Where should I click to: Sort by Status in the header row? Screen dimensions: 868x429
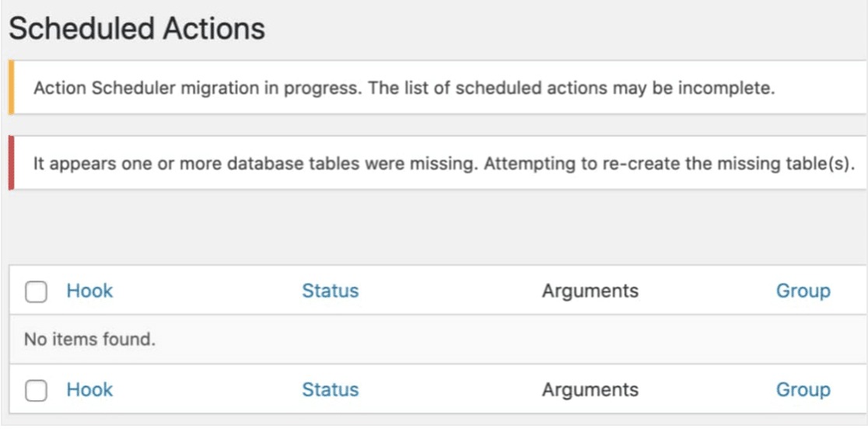330,291
